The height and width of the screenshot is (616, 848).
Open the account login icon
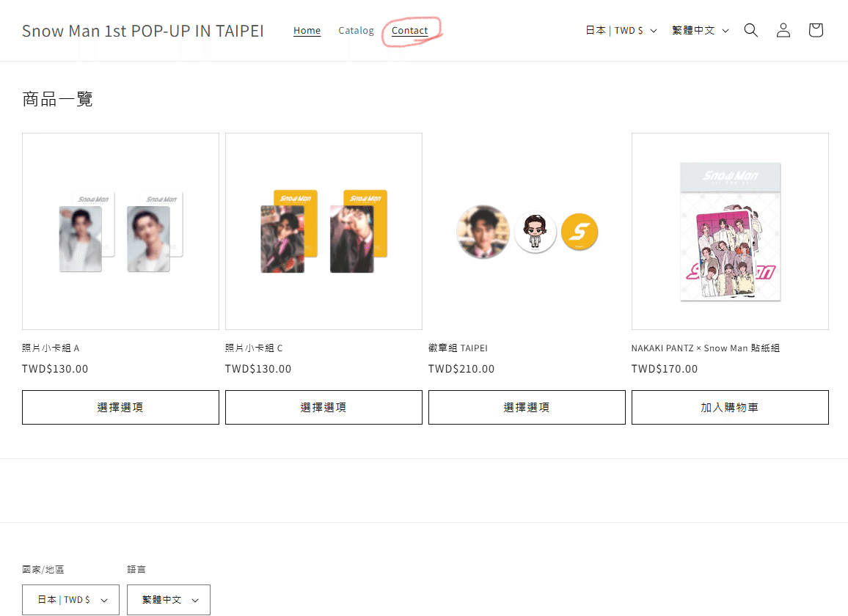[x=783, y=30]
